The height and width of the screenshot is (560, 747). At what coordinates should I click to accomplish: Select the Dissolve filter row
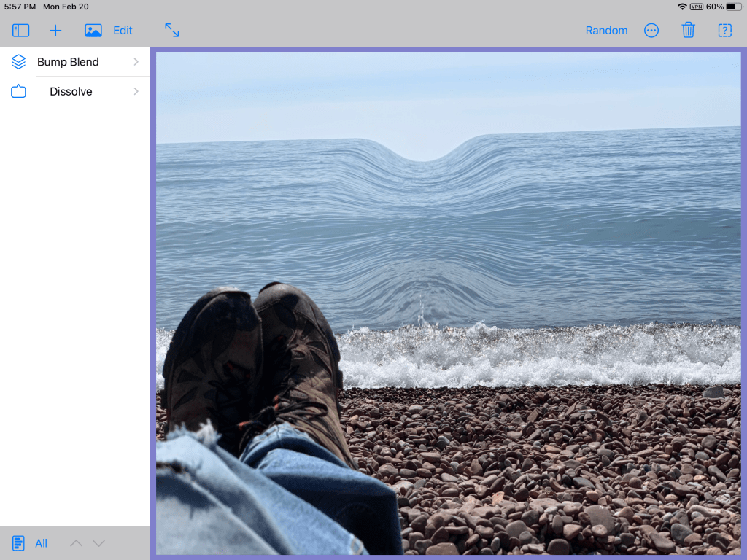click(80, 92)
